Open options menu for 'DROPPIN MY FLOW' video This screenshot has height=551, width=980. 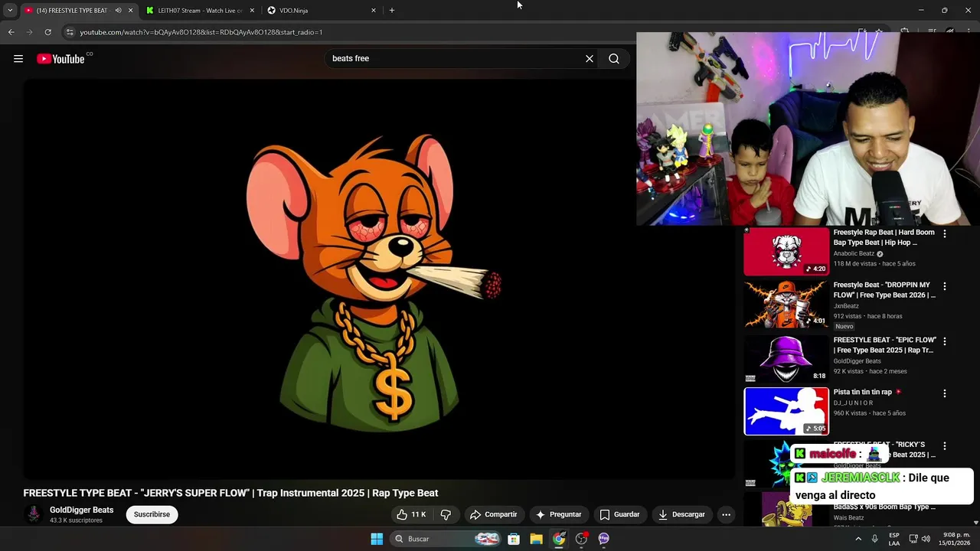coord(944,286)
